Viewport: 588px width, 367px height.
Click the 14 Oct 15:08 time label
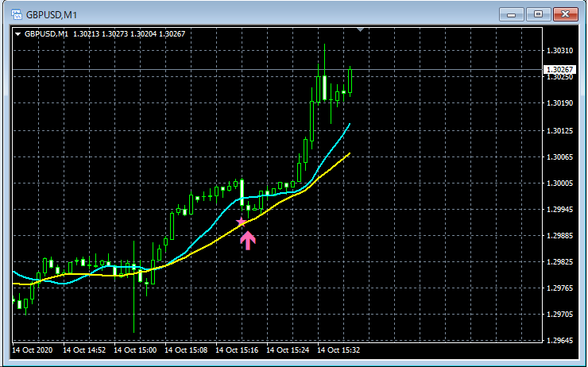[187, 350]
